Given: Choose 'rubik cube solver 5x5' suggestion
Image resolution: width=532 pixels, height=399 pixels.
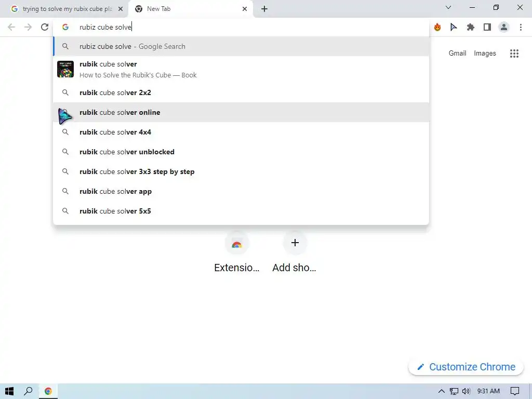Looking at the screenshot, I should coord(241,211).
